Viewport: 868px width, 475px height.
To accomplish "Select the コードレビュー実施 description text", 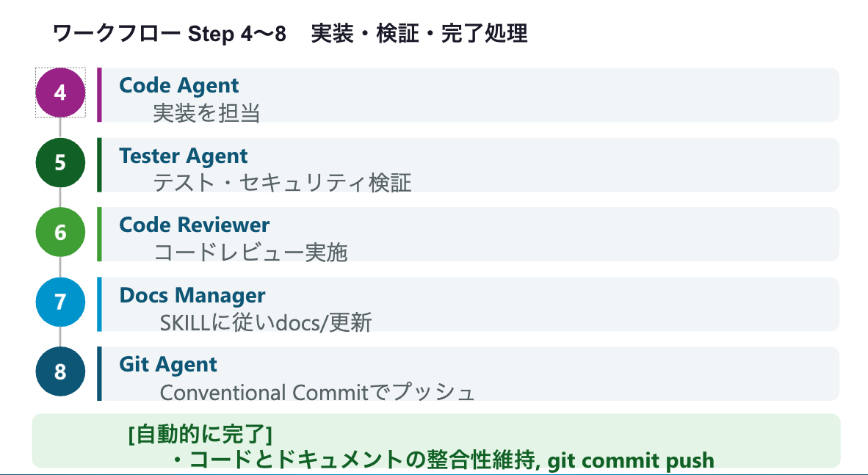I will (x=250, y=253).
